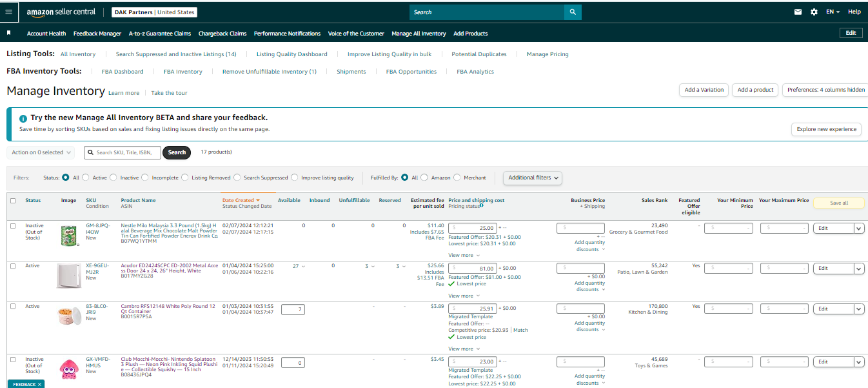
Task: Open the Splatoon squid plush thumbnail
Action: click(x=68, y=370)
